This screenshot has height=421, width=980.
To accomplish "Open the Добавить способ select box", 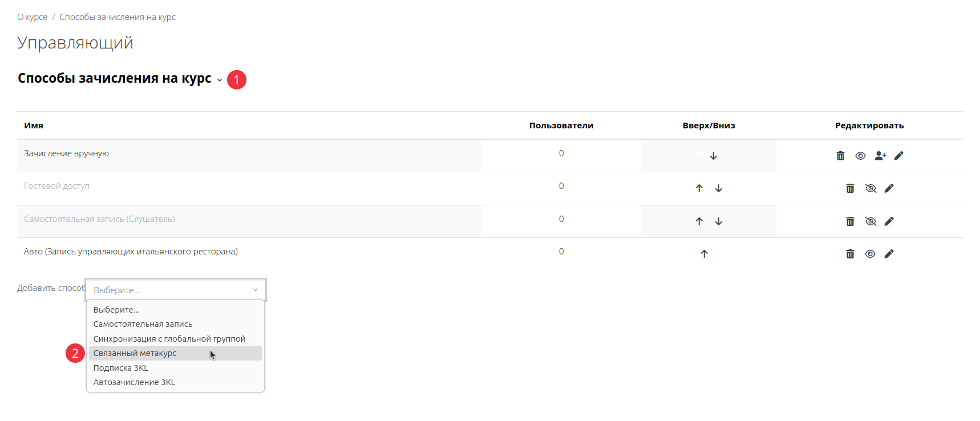I will 175,290.
